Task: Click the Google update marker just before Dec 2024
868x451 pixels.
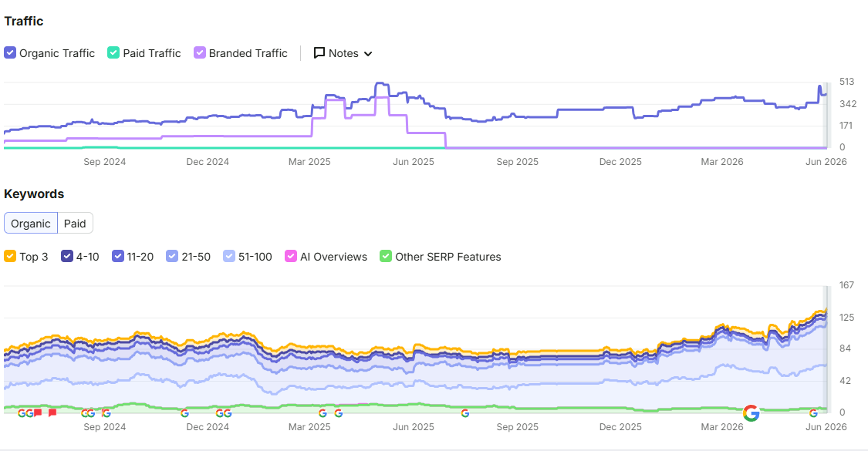Action: click(185, 413)
